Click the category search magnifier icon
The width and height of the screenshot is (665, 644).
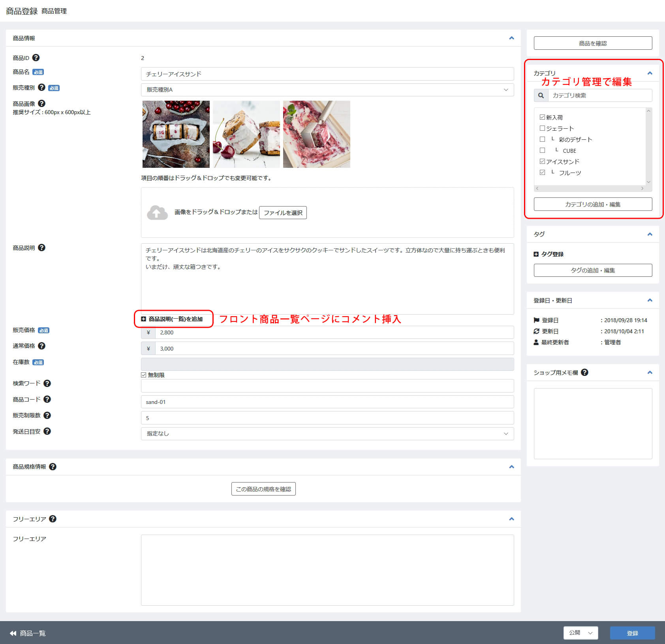coord(541,96)
